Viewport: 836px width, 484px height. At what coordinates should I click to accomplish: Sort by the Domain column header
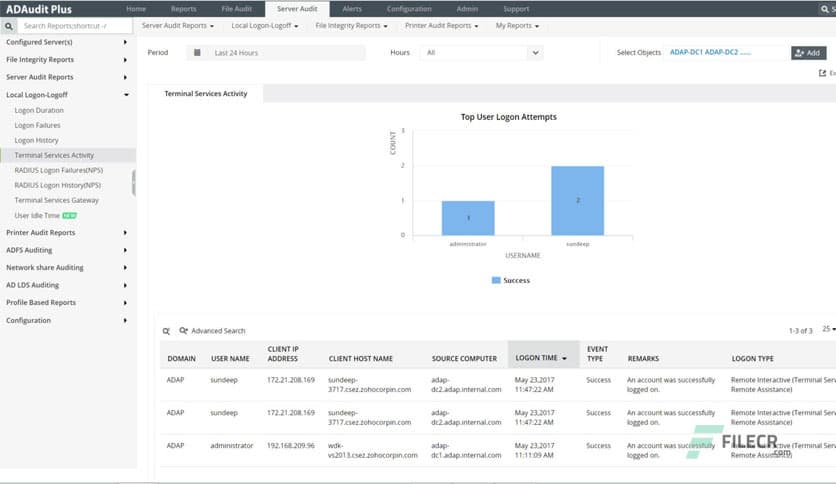181,359
